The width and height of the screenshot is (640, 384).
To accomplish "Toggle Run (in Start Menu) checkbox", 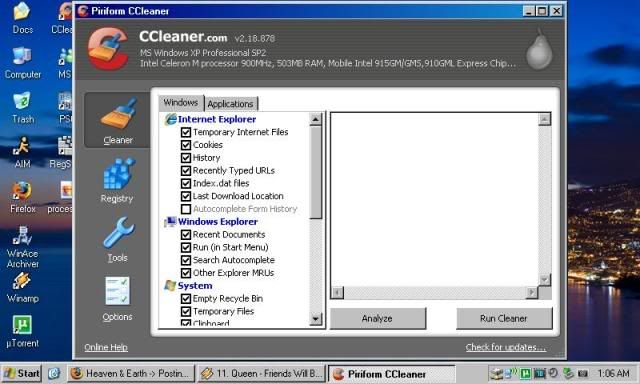I will tap(186, 247).
